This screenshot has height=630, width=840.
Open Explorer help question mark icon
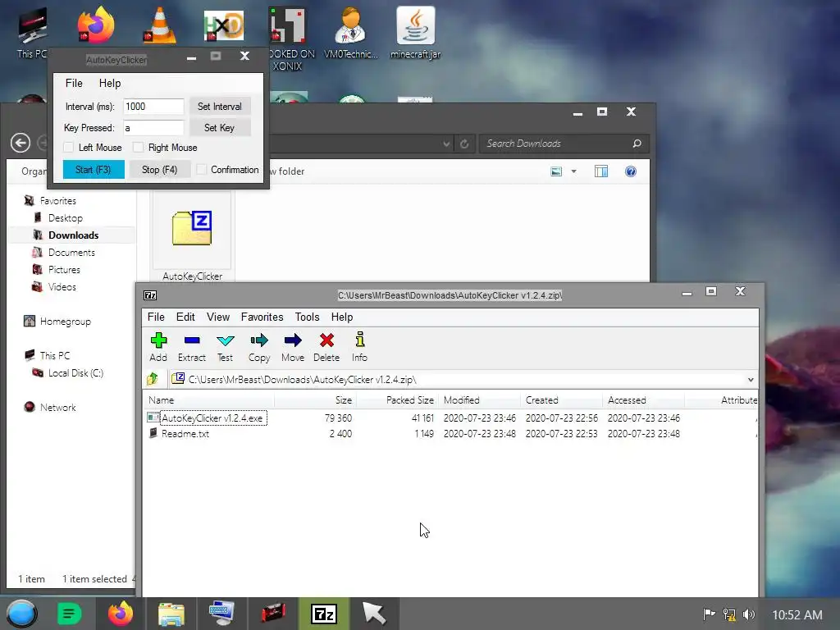tap(631, 171)
